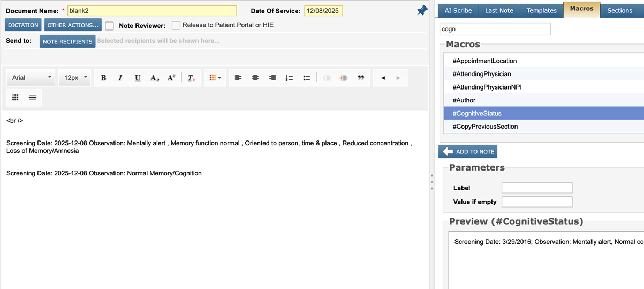The image size is (644, 289).
Task: Clear text formatting with the Tx icon
Action: pos(191,78)
